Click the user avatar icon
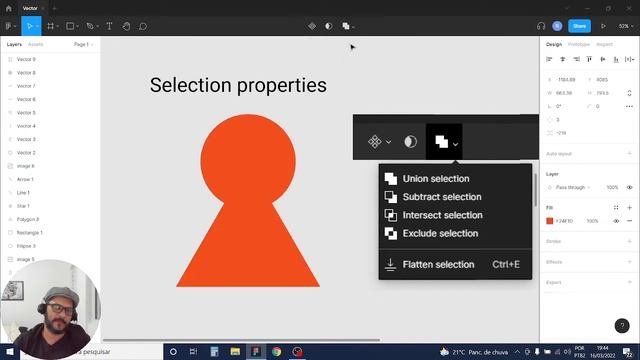Image resolution: width=640 pixels, height=360 pixels. click(x=557, y=26)
